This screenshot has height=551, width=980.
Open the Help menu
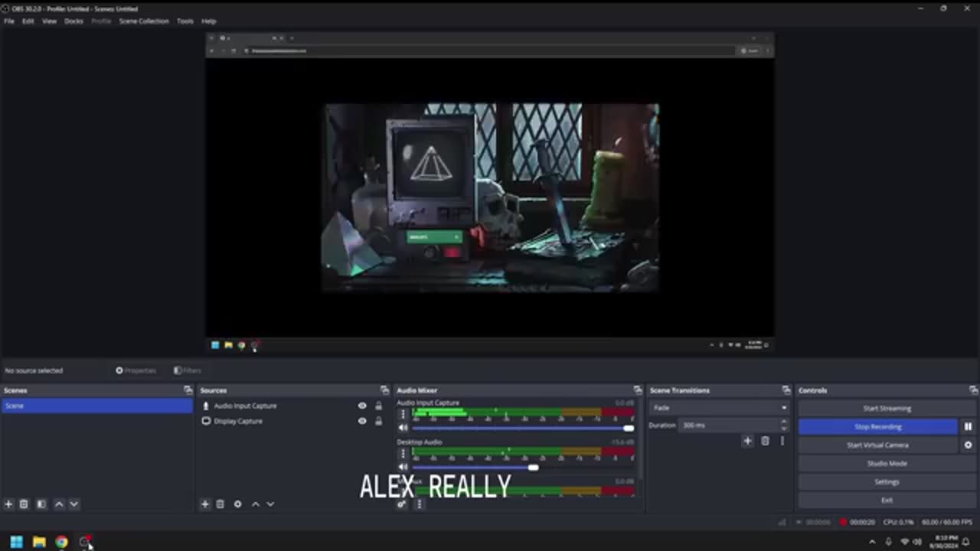coord(208,21)
